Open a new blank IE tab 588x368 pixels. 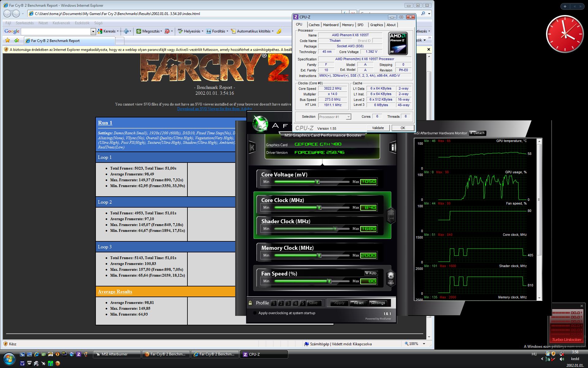[120, 41]
